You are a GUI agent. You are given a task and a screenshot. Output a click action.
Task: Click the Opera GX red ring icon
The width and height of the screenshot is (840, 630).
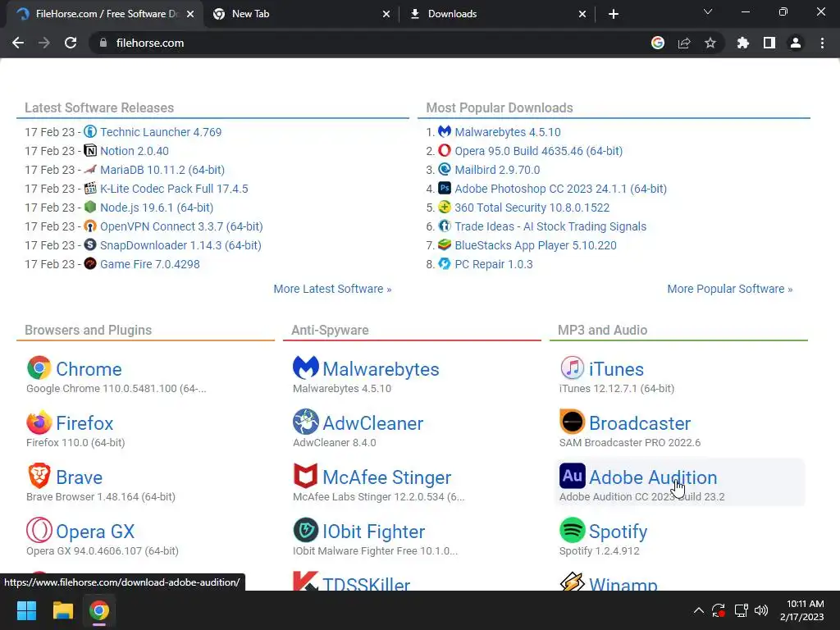click(39, 531)
